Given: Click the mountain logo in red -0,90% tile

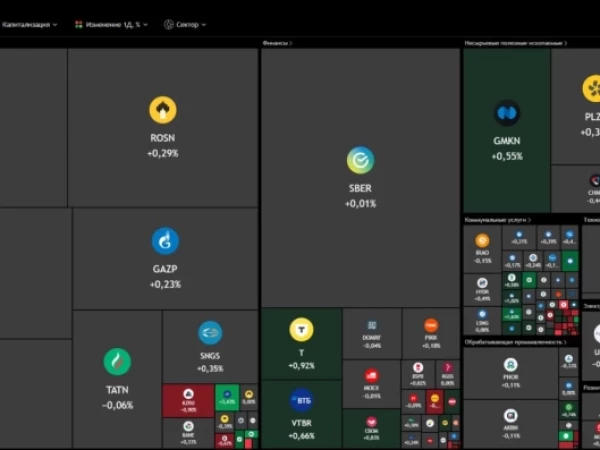Looking at the screenshot, I should click(x=188, y=394).
